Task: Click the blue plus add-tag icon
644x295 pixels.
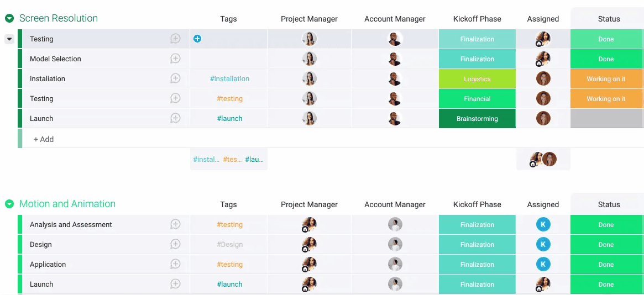Action: coord(197,39)
